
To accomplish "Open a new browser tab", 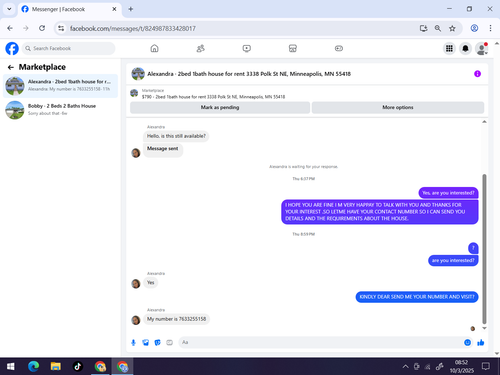I will click(x=131, y=9).
